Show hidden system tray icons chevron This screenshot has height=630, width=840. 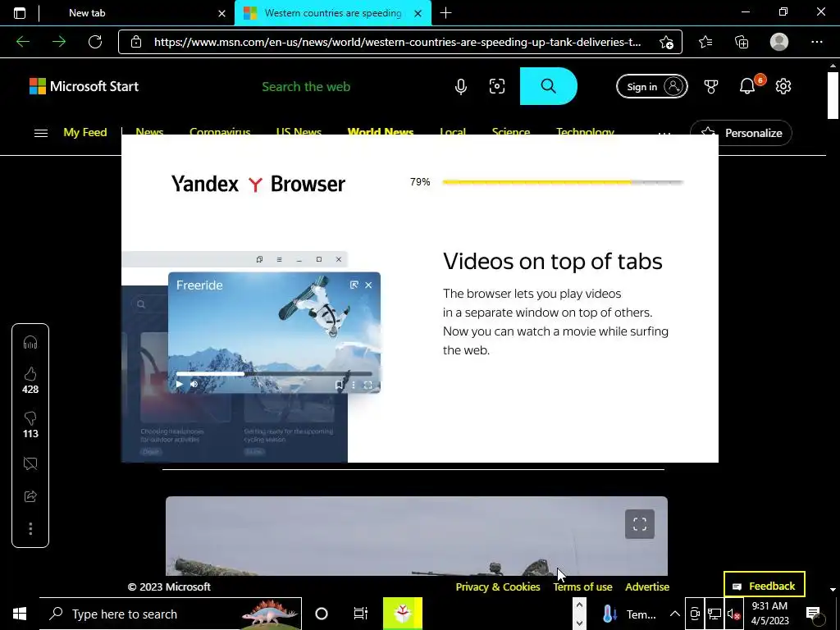click(x=675, y=614)
